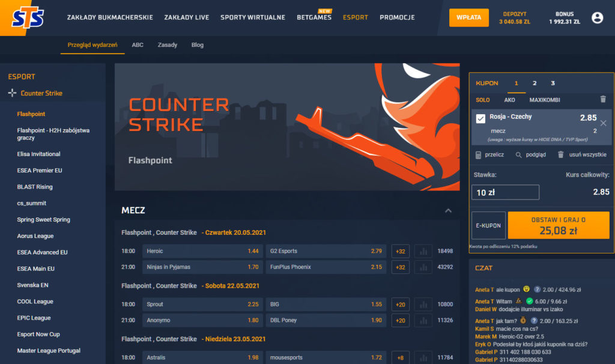The height and width of the screenshot is (364, 615).
Task: Select Przegląd wydarzeń tab
Action: [x=92, y=44]
